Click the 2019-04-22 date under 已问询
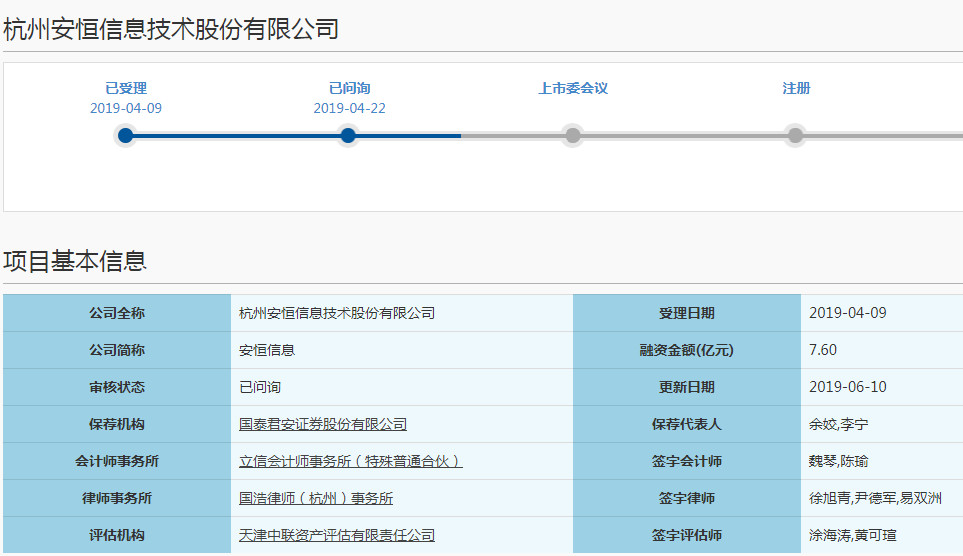 (x=349, y=108)
